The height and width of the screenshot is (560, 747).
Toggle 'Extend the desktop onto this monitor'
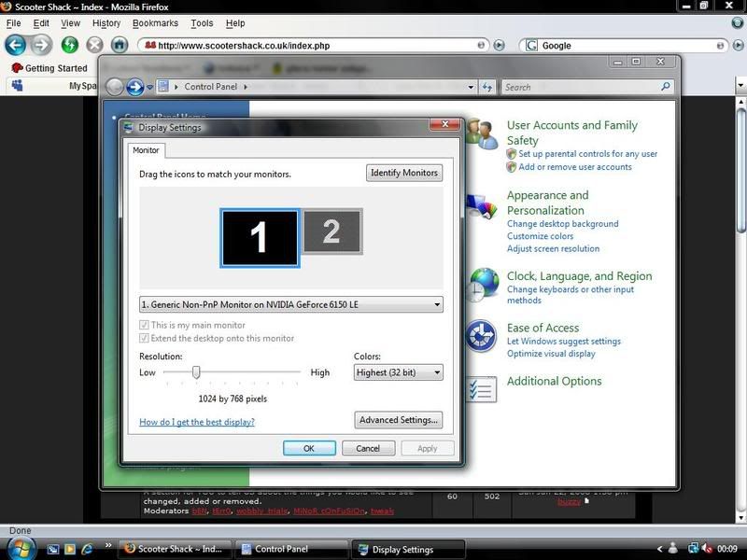tap(144, 338)
